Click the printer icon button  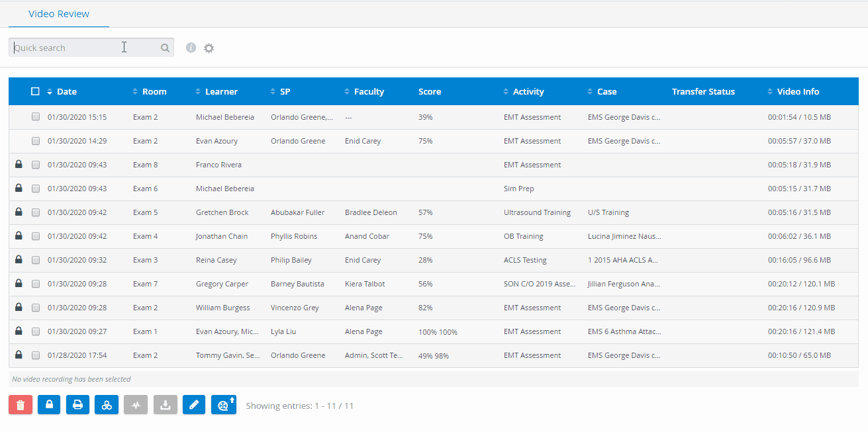77,405
